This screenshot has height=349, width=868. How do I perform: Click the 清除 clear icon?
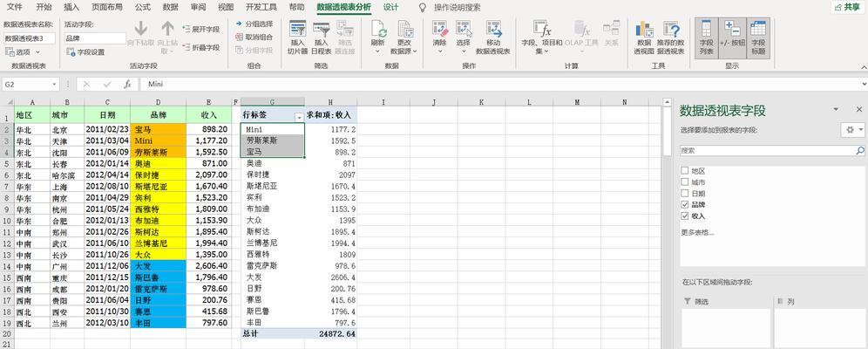tap(440, 29)
